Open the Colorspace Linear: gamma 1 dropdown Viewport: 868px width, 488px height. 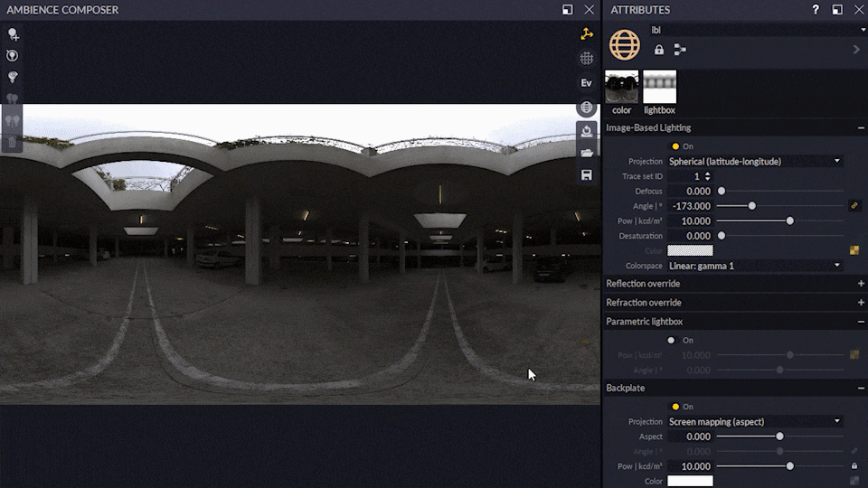pyautogui.click(x=754, y=266)
